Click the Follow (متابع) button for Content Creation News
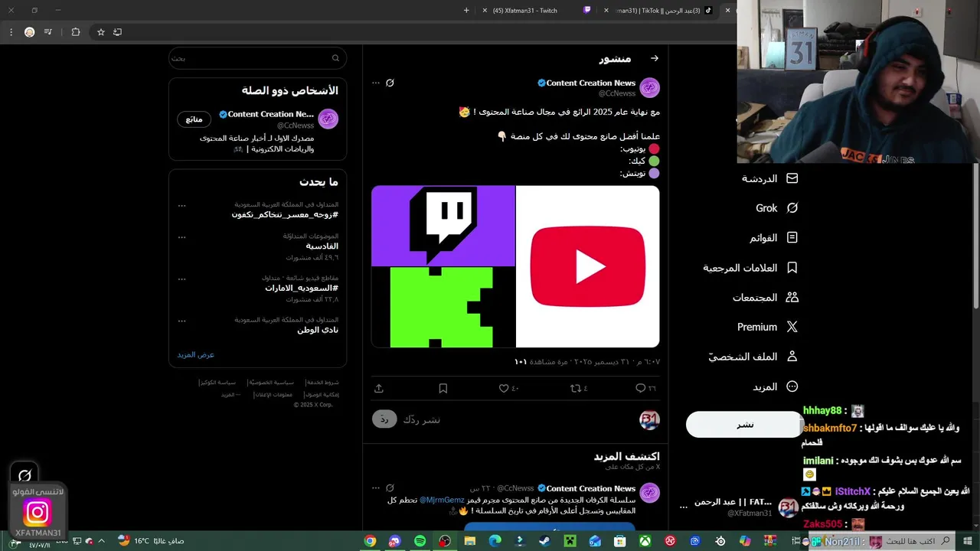The image size is (980, 551). tap(194, 119)
